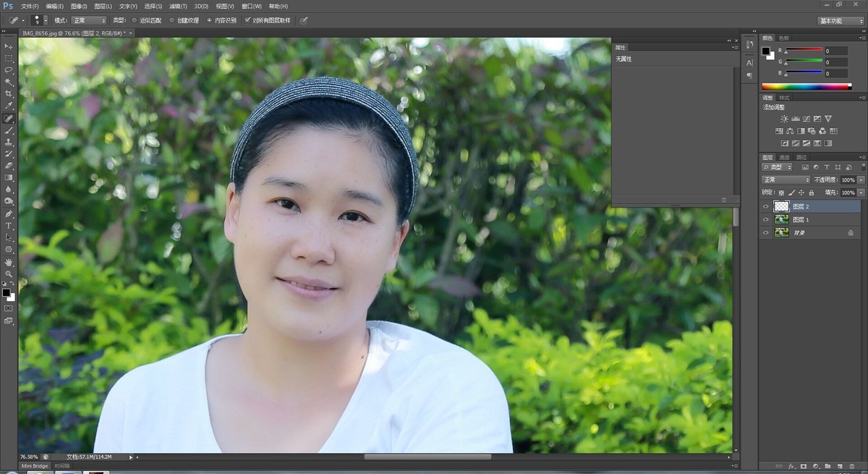This screenshot has width=868, height=474.
Task: Lock transparent pixels icon
Action: tap(781, 192)
